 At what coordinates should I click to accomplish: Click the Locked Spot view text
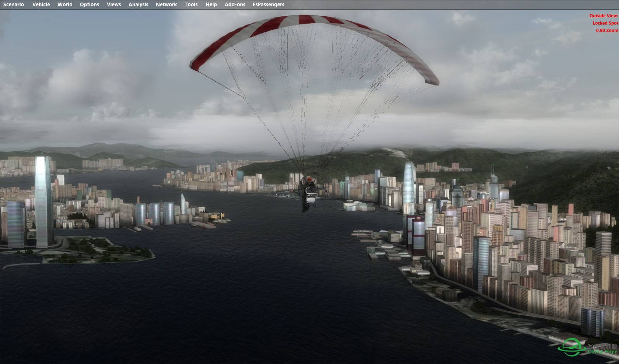(605, 23)
